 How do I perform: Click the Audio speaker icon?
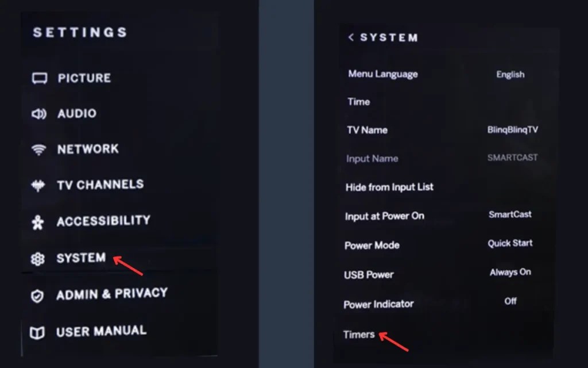pyautogui.click(x=38, y=113)
